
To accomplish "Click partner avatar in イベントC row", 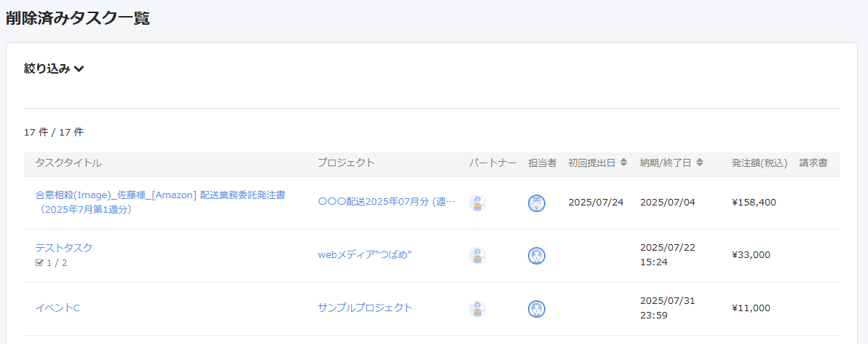I will pyautogui.click(x=478, y=308).
